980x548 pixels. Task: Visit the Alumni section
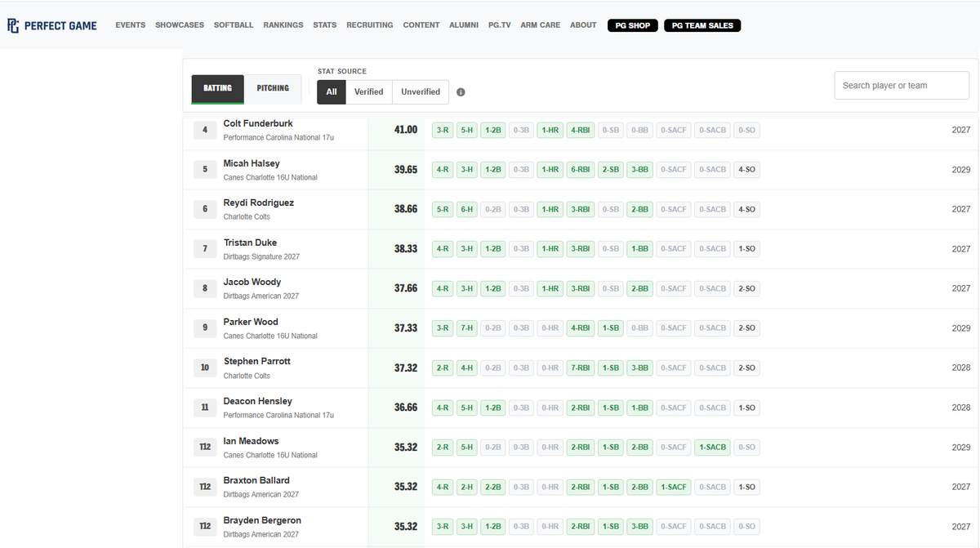point(464,25)
